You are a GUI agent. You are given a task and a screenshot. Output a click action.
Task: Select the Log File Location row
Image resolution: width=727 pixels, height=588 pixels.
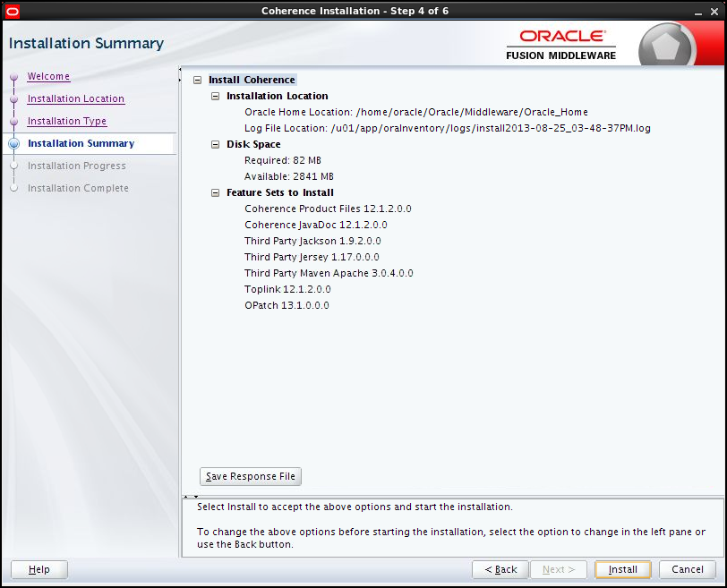pyautogui.click(x=448, y=128)
